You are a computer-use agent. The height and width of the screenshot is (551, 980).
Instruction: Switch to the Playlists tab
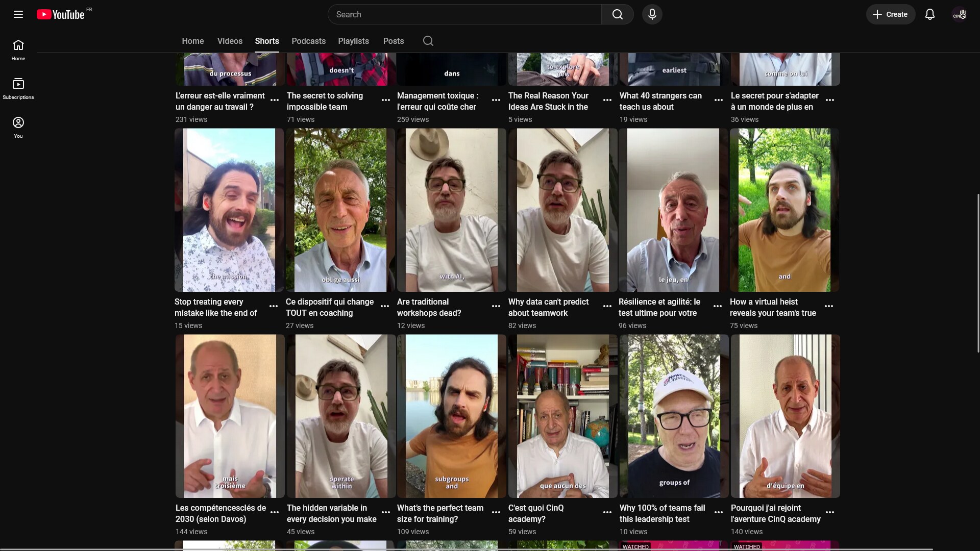353,41
